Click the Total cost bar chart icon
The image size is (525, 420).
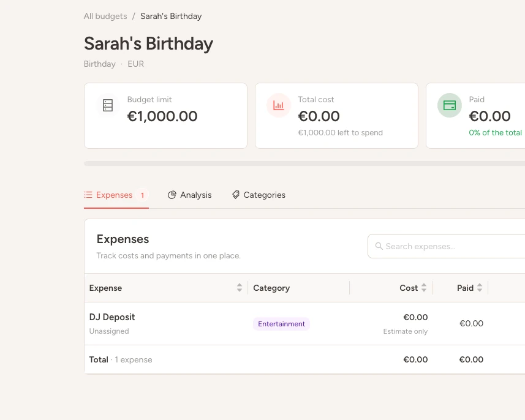[279, 105]
